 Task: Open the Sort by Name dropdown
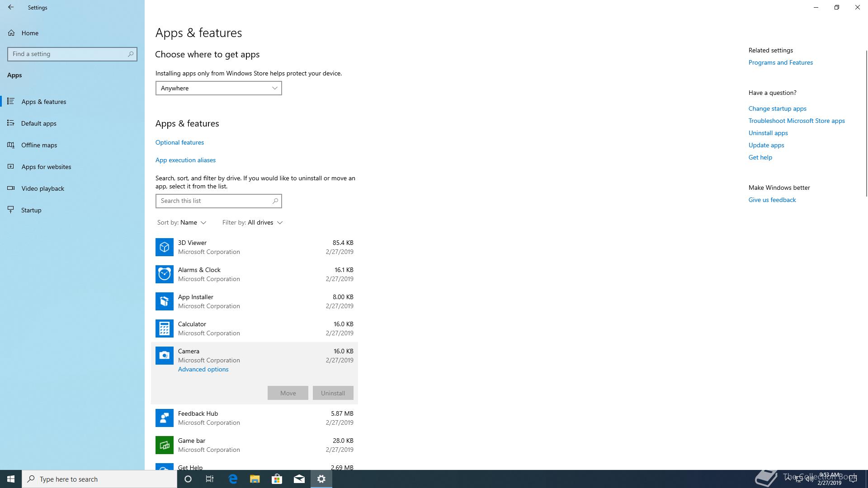click(182, 222)
